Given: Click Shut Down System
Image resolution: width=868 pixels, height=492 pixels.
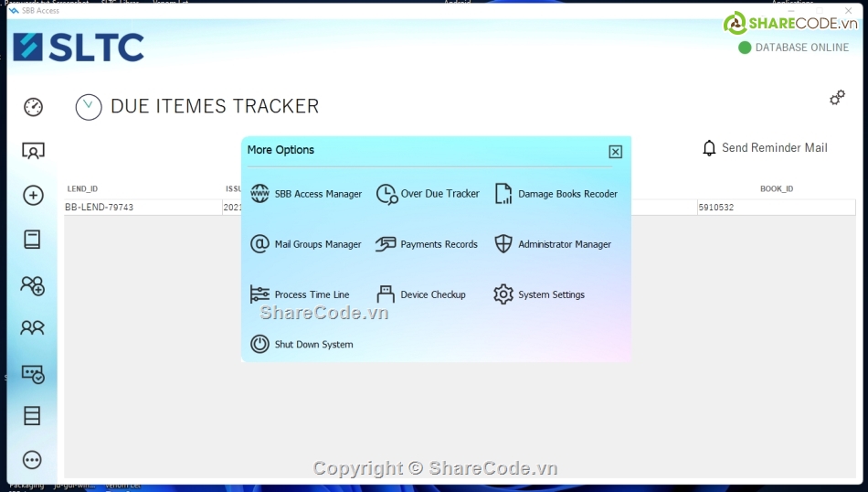Looking at the screenshot, I should (302, 345).
